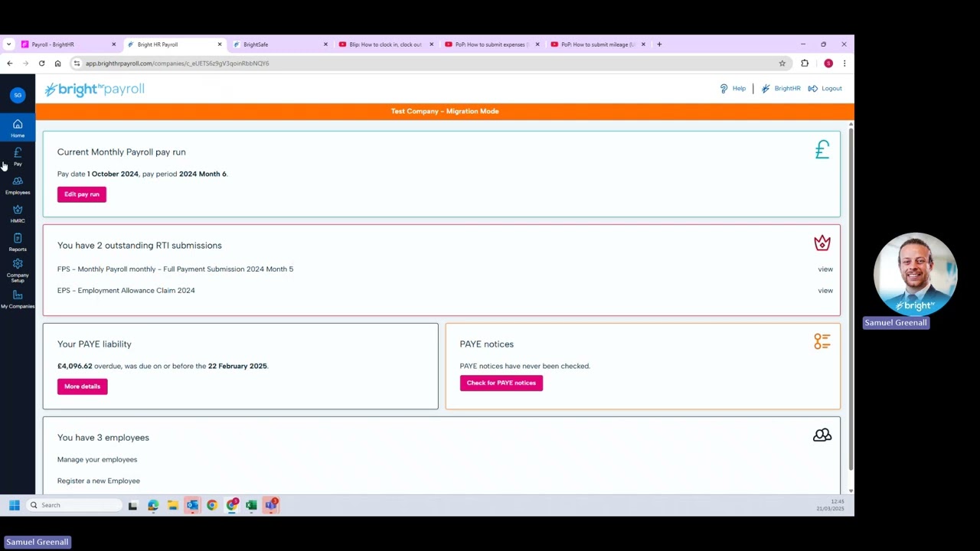The height and width of the screenshot is (551, 980).
Task: View the FPS Full Payment Submission
Action: pyautogui.click(x=825, y=269)
